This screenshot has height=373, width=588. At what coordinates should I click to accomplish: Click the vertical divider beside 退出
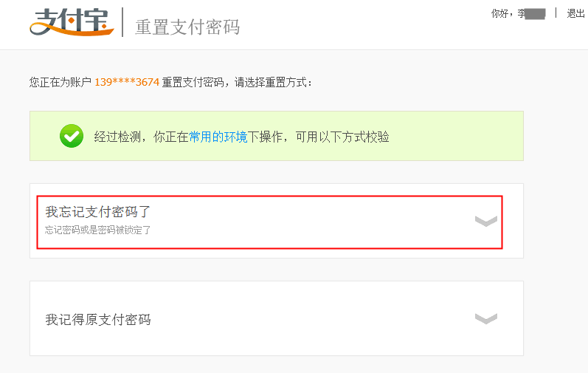(x=556, y=13)
